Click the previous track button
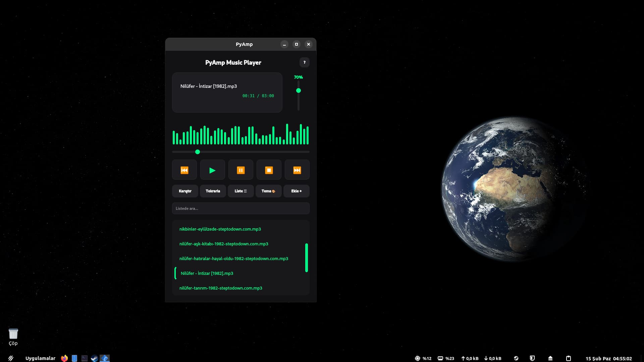The width and height of the screenshot is (644, 362). coord(184,170)
